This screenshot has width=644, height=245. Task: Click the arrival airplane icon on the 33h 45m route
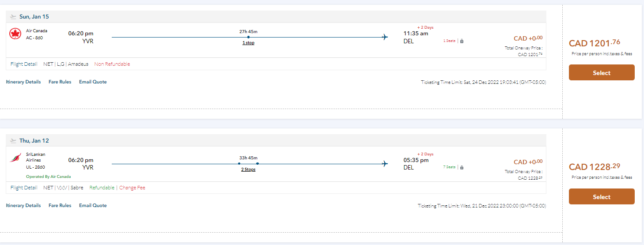click(385, 164)
